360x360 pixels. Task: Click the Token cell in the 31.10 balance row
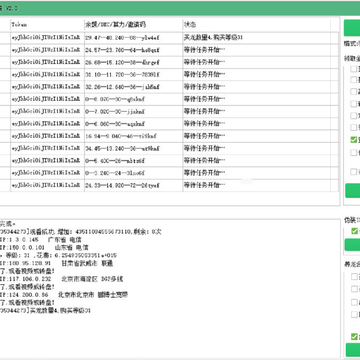pos(47,75)
